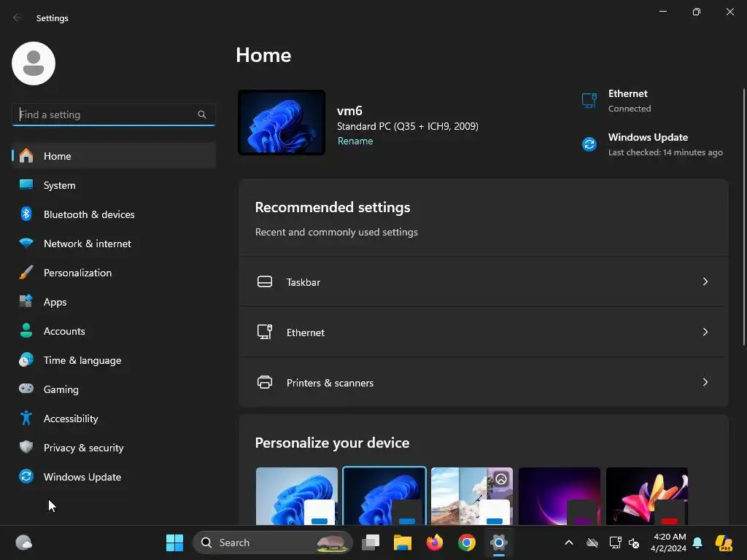Open the Windows Start menu
The image size is (747, 560).
(x=175, y=542)
